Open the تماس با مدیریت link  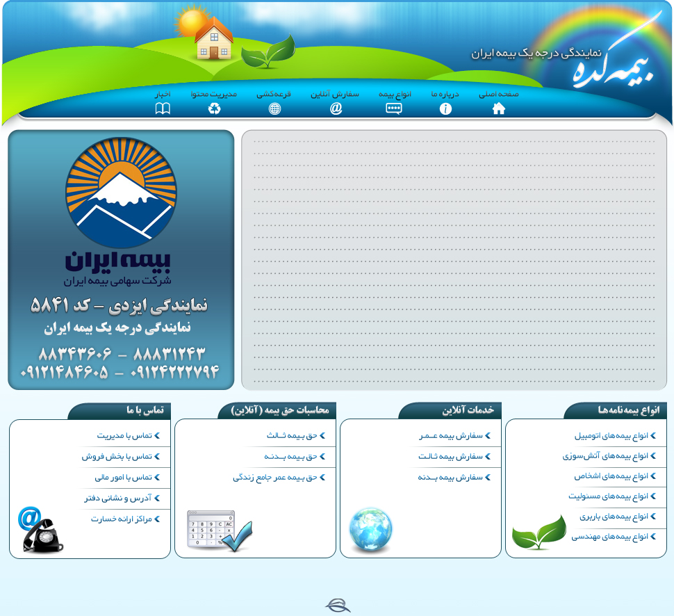tap(124, 436)
